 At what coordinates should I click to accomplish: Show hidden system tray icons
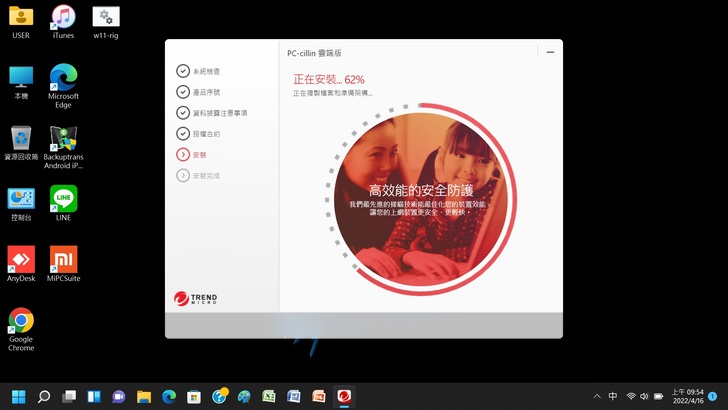point(597,396)
